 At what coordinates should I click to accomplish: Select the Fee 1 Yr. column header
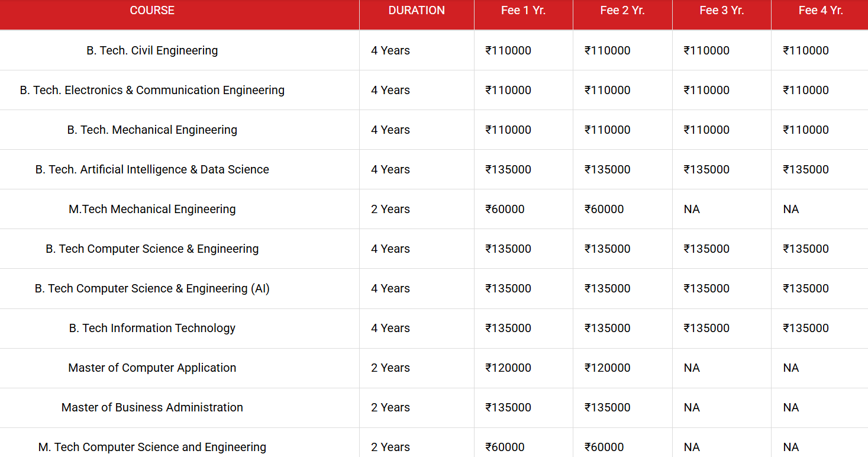523,11
